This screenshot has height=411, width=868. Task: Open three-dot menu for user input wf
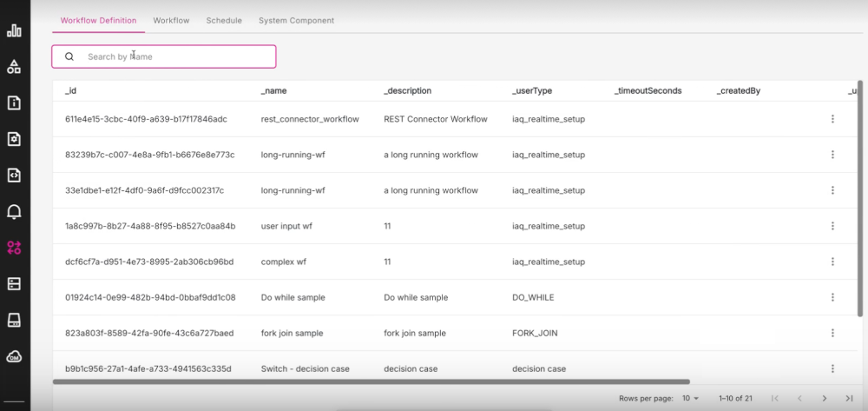pyautogui.click(x=832, y=226)
